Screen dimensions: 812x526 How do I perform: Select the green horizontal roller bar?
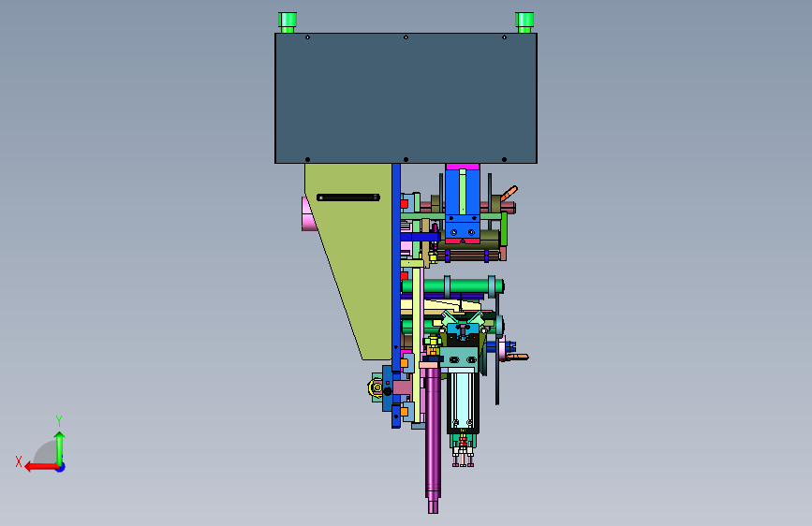tap(450, 286)
